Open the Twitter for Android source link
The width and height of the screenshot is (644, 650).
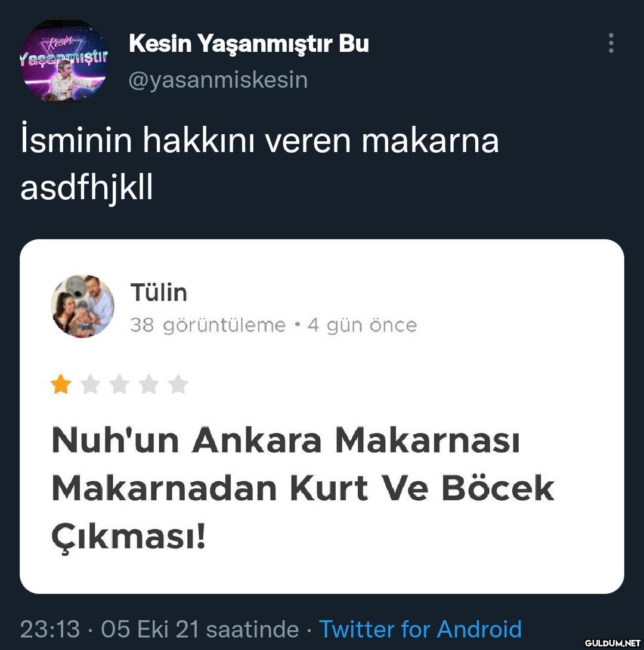click(x=420, y=629)
